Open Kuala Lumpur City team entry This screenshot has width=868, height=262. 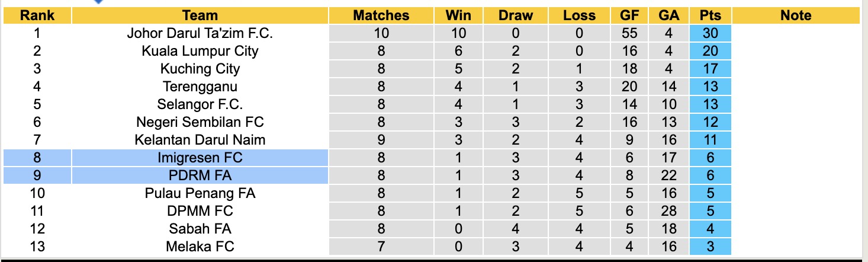(200, 51)
